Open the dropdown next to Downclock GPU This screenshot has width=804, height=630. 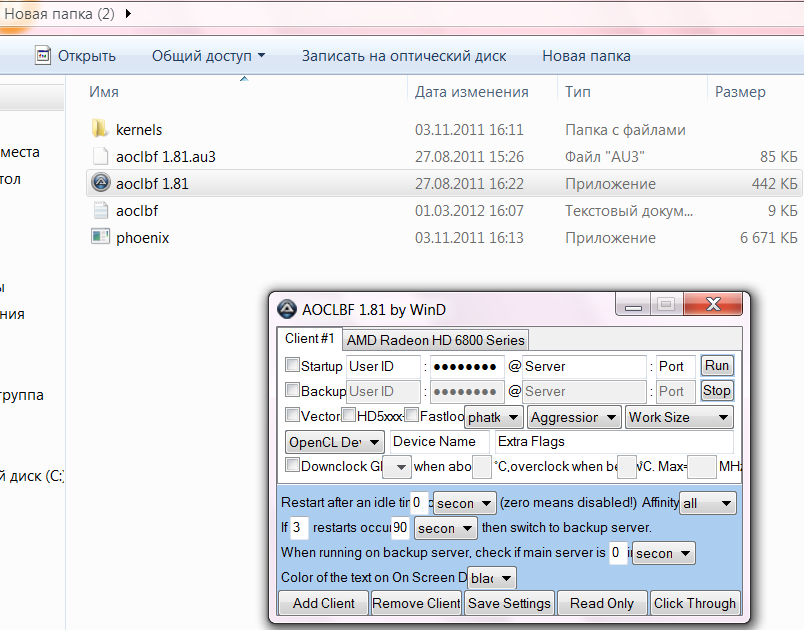pyautogui.click(x=397, y=467)
